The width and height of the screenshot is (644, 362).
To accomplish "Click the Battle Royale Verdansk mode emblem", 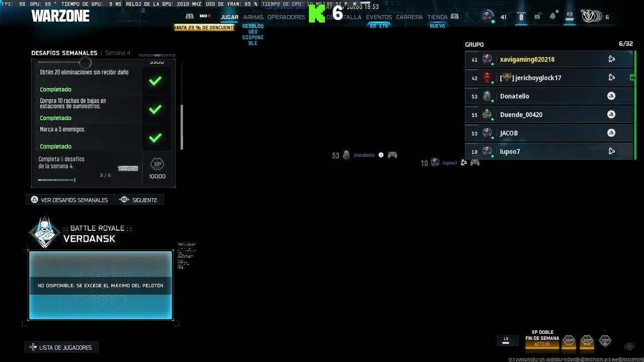I will tap(45, 232).
